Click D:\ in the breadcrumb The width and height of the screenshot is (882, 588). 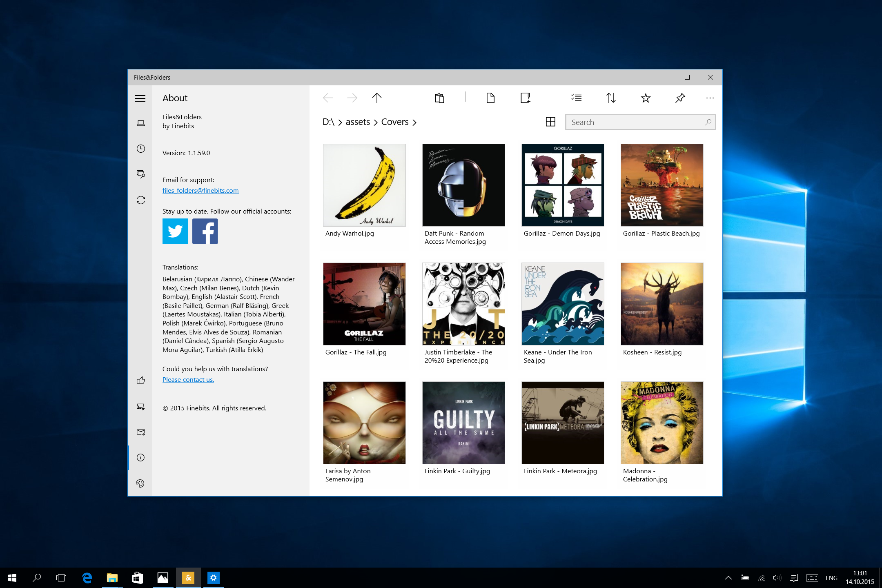click(328, 122)
